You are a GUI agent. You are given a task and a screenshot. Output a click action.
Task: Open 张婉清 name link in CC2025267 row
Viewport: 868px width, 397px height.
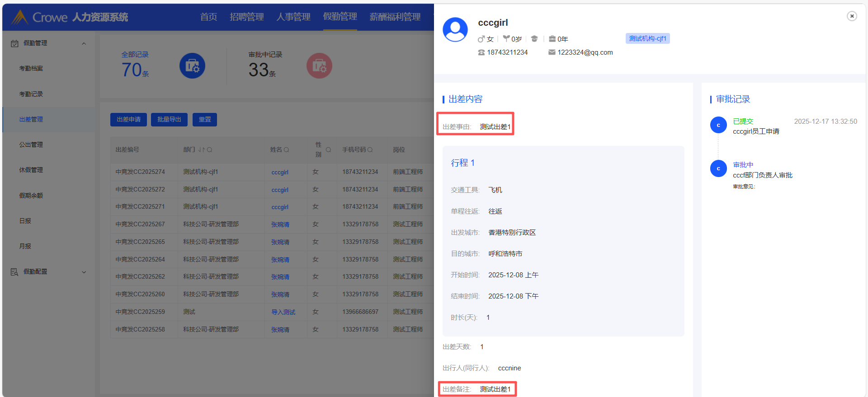(x=280, y=224)
